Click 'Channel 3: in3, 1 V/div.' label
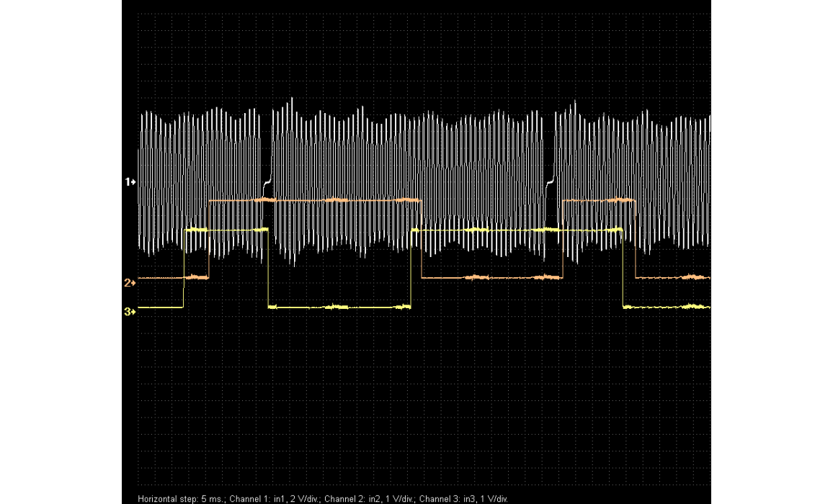This screenshot has width=833, height=504. pos(464,498)
